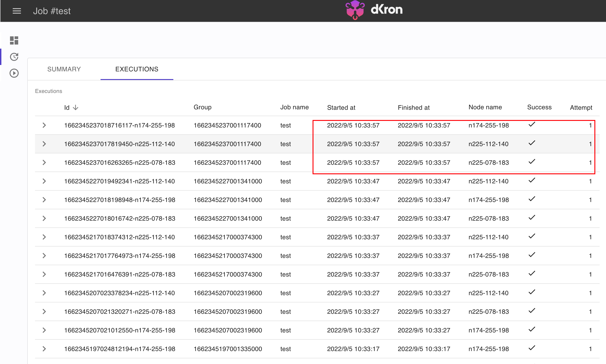Switch to the Summary tab
The image size is (606, 364).
[x=64, y=69]
